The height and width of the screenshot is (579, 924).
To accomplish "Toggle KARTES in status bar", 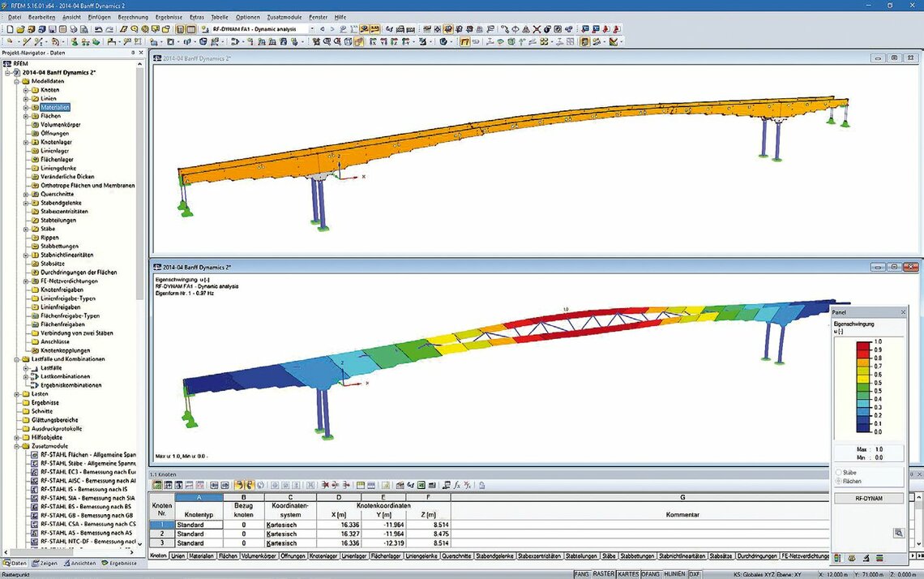I will (628, 573).
